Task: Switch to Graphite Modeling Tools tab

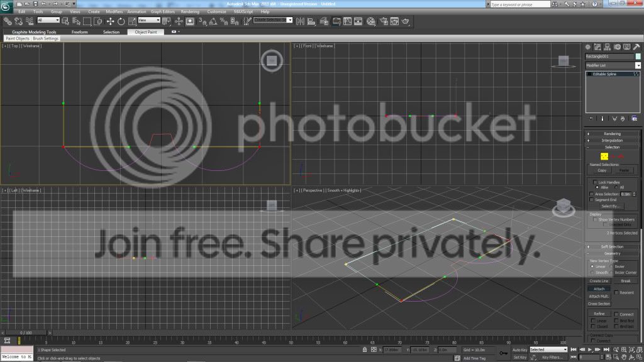Action: (x=34, y=32)
